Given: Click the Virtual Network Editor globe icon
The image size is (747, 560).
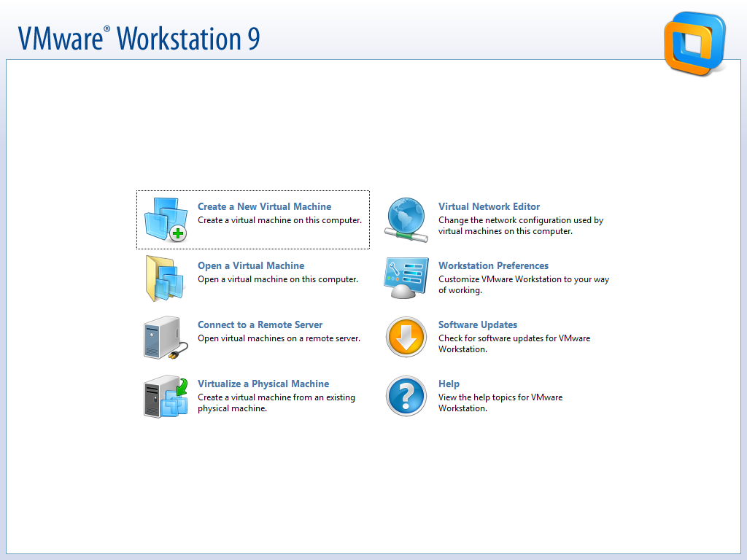Looking at the screenshot, I should (406, 219).
